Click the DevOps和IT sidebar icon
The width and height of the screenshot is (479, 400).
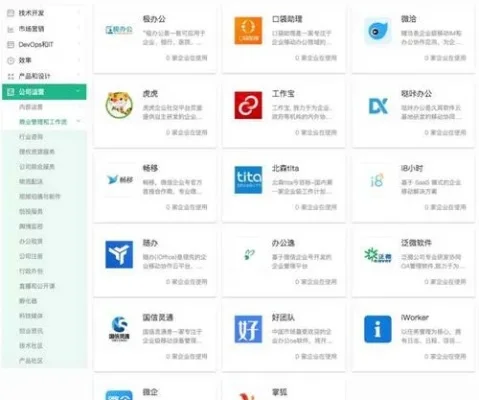pos(11,44)
